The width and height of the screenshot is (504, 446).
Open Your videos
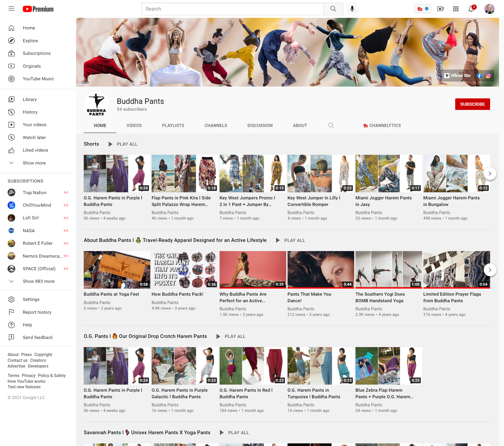tap(38, 125)
